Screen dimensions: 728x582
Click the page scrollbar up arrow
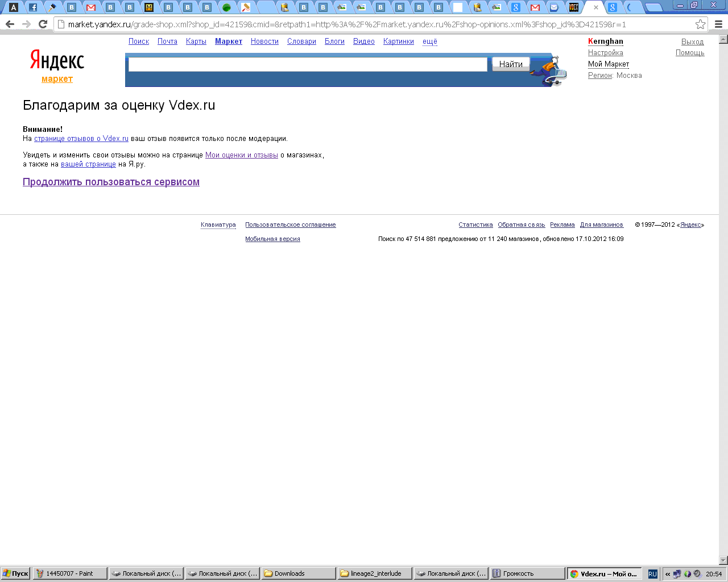(723, 39)
